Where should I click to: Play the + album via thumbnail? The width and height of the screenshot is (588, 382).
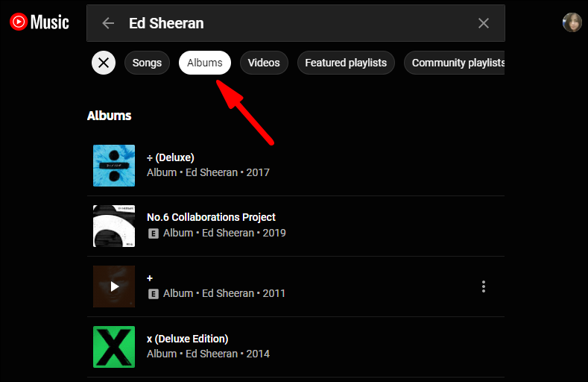[x=114, y=286]
